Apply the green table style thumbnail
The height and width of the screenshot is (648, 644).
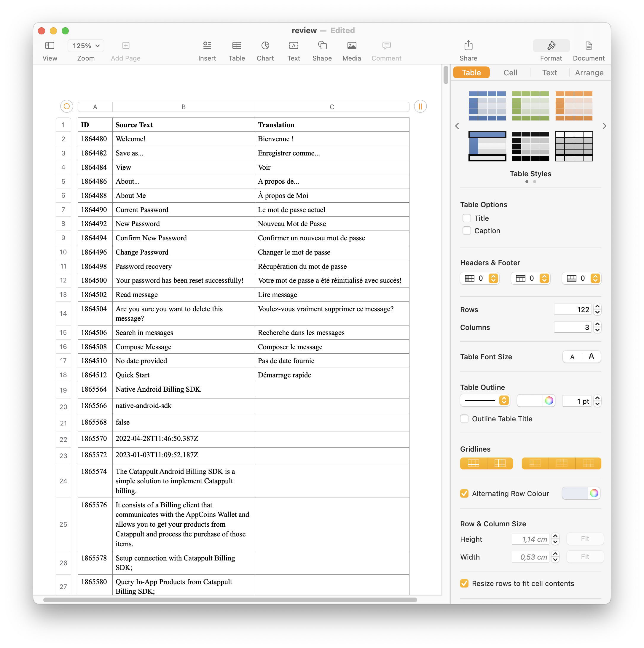point(530,106)
